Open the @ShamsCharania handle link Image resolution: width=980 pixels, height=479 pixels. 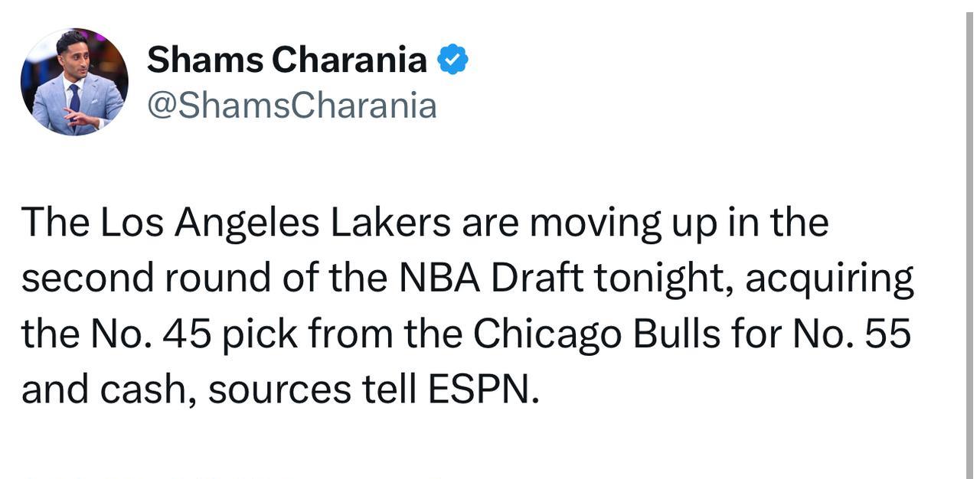pos(292,106)
